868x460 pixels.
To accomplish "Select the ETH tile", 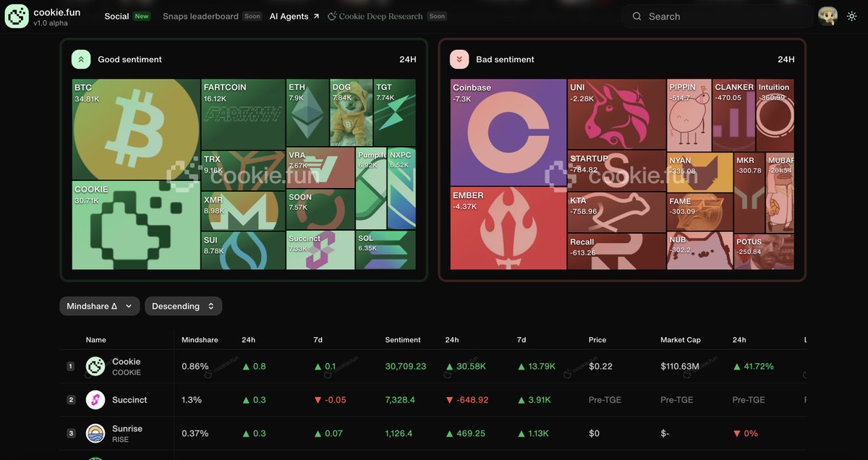I will point(307,112).
